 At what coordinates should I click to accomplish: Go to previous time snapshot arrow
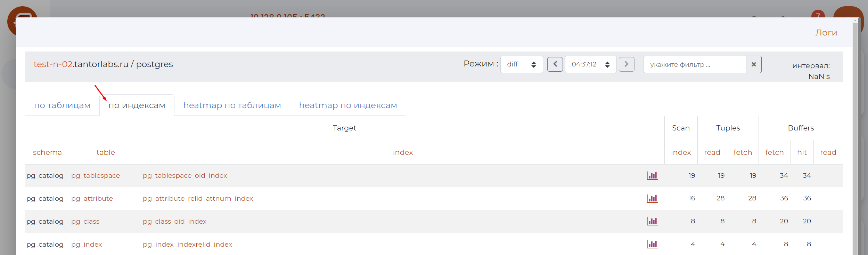point(555,64)
